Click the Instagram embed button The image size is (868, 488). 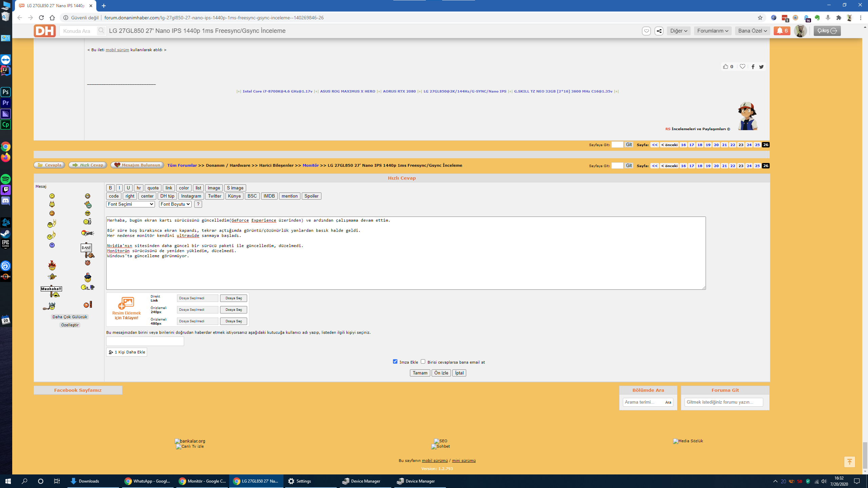pos(191,196)
